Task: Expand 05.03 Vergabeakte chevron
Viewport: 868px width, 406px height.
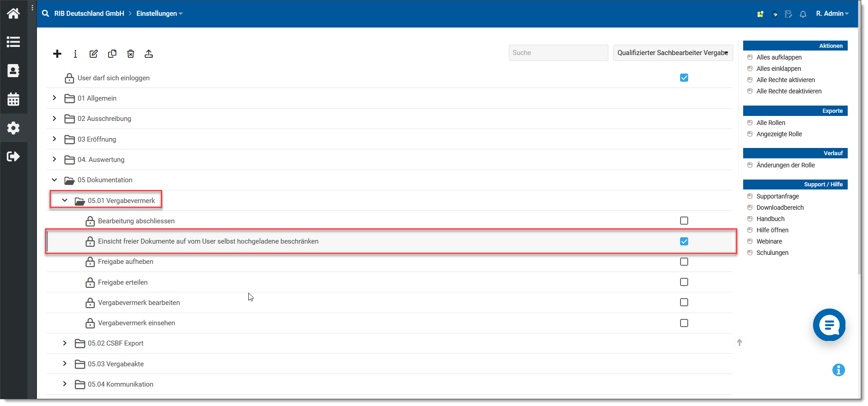Action: click(65, 364)
